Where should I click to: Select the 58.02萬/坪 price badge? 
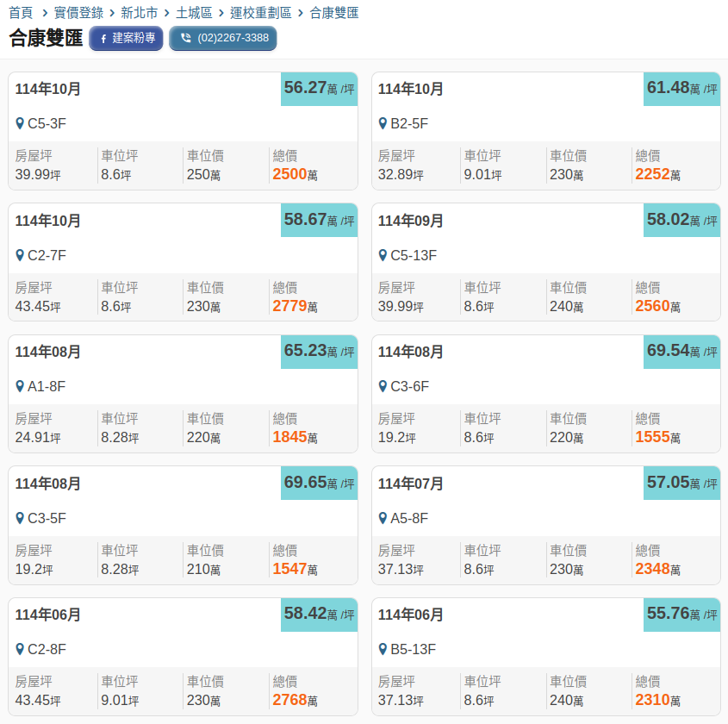(x=681, y=220)
